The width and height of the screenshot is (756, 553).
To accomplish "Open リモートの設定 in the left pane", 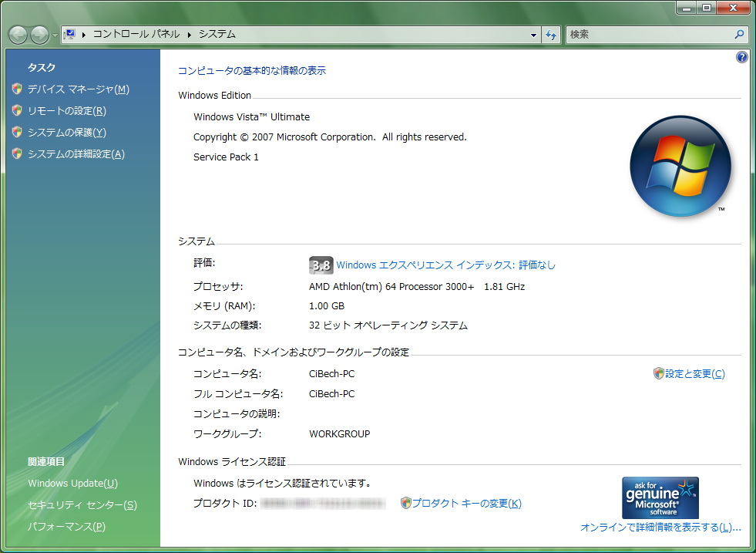I will [x=66, y=111].
